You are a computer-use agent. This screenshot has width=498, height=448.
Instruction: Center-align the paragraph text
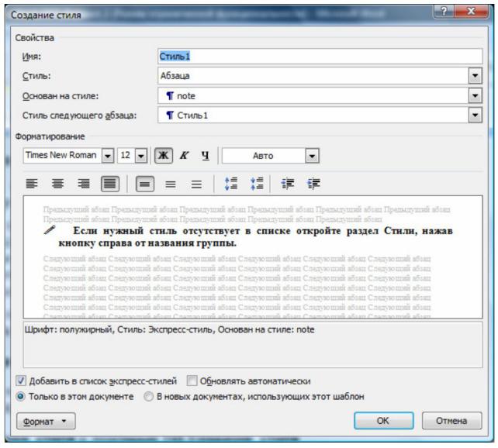point(58,184)
